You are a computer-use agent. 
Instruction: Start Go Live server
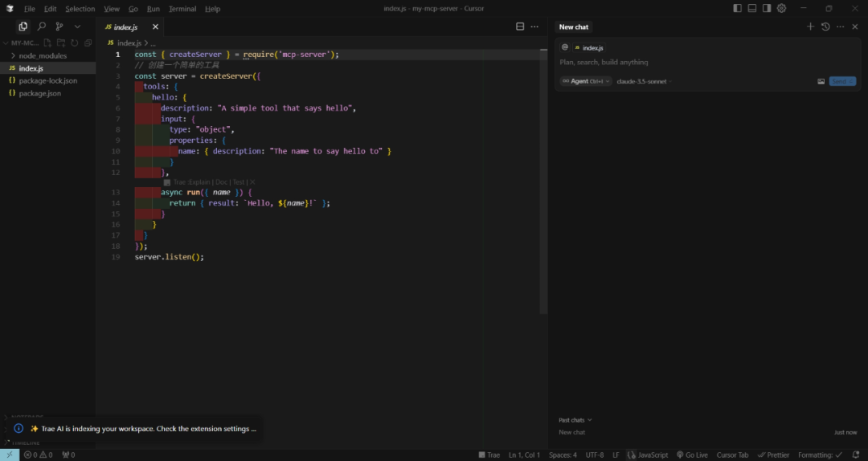(x=692, y=455)
